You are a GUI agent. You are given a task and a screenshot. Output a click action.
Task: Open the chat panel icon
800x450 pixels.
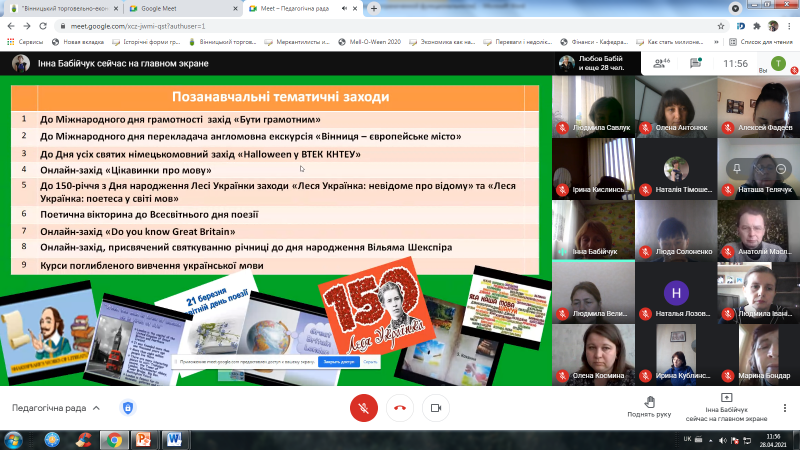click(x=695, y=63)
